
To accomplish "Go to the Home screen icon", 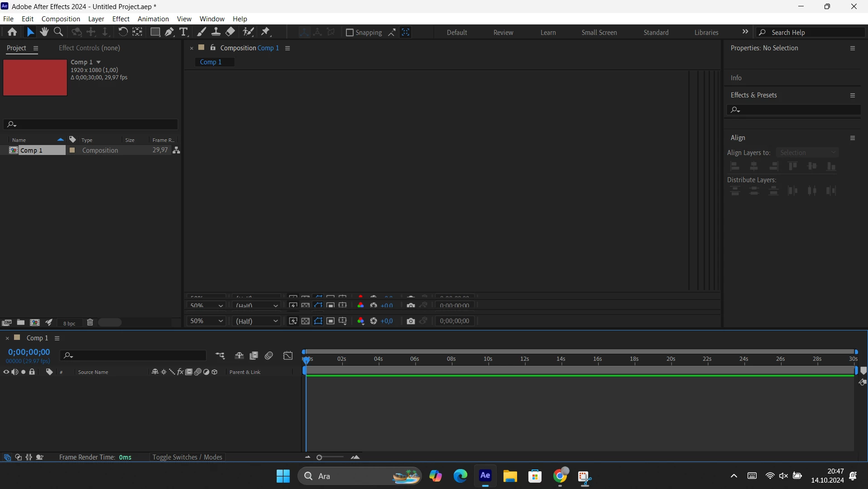I will 12,32.
